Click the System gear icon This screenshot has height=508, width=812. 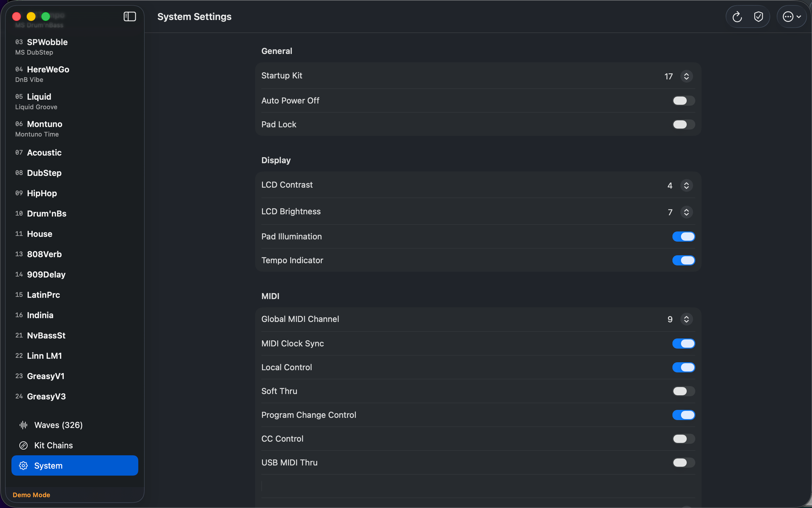(x=23, y=466)
